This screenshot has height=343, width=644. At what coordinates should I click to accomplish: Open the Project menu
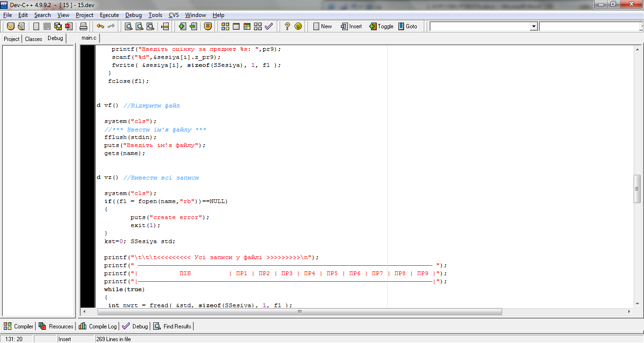click(85, 15)
